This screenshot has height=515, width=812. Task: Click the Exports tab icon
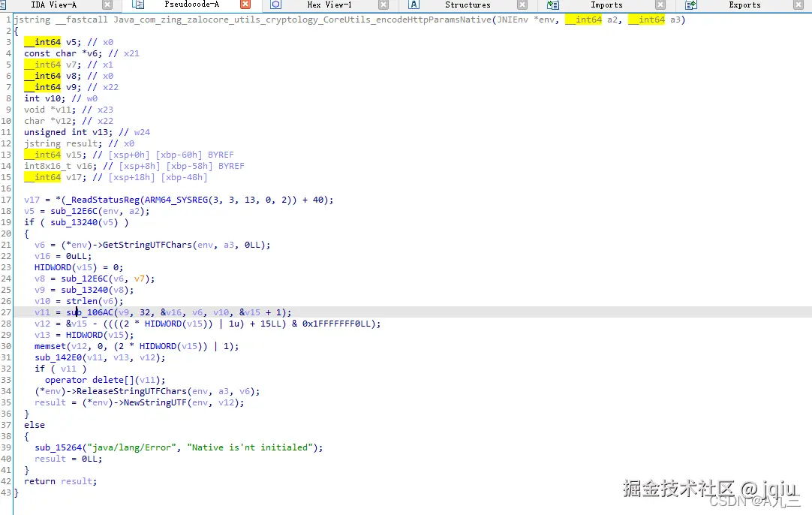click(x=691, y=5)
